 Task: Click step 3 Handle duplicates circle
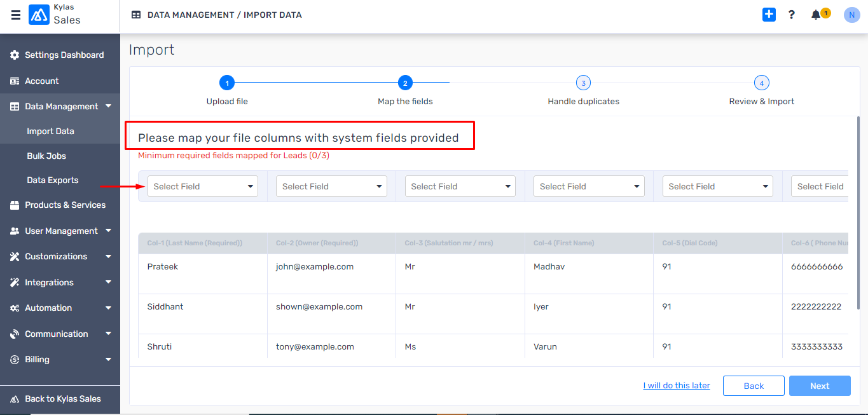[583, 83]
